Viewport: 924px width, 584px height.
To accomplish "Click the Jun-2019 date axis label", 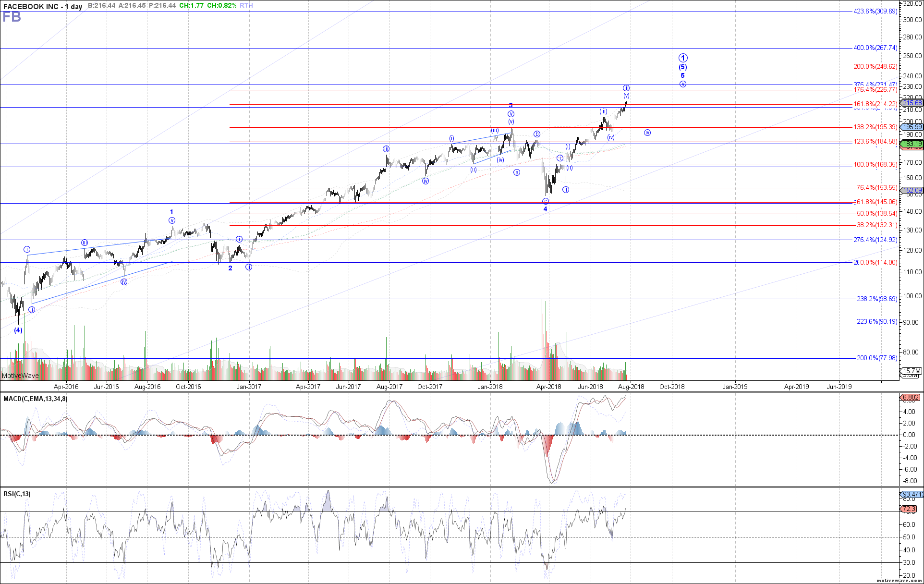I will point(839,387).
